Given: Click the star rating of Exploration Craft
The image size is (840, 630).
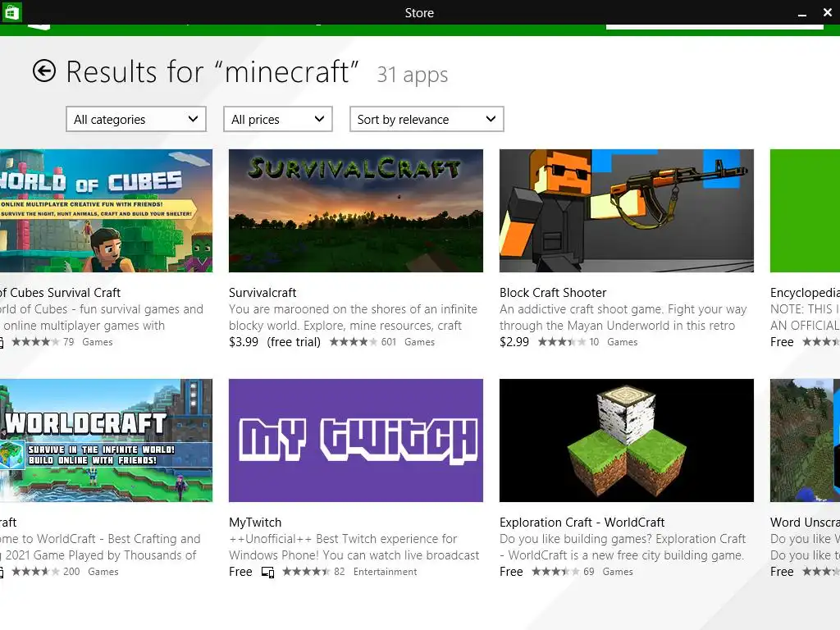Looking at the screenshot, I should (x=555, y=572).
